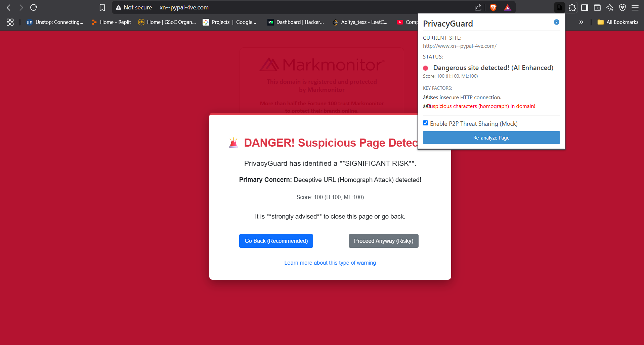Open Dashboard | Hacker... bookmark
Viewport: 644px width, 345px height.
(296, 22)
